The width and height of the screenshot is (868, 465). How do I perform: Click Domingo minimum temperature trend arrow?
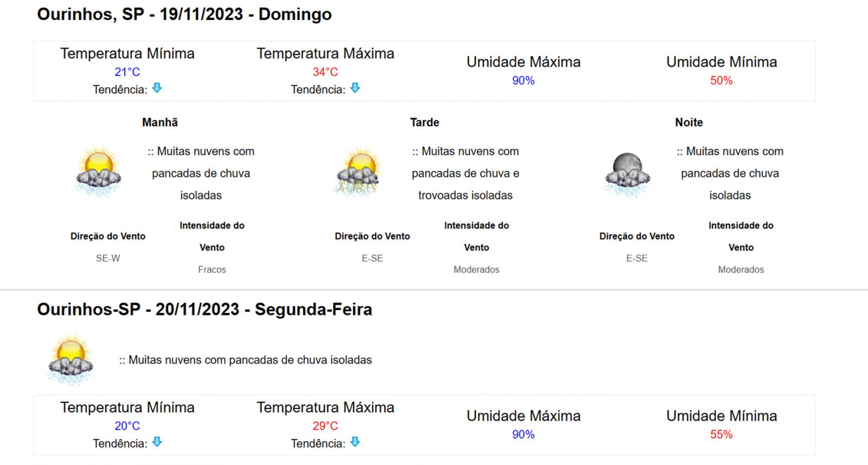pos(157,88)
